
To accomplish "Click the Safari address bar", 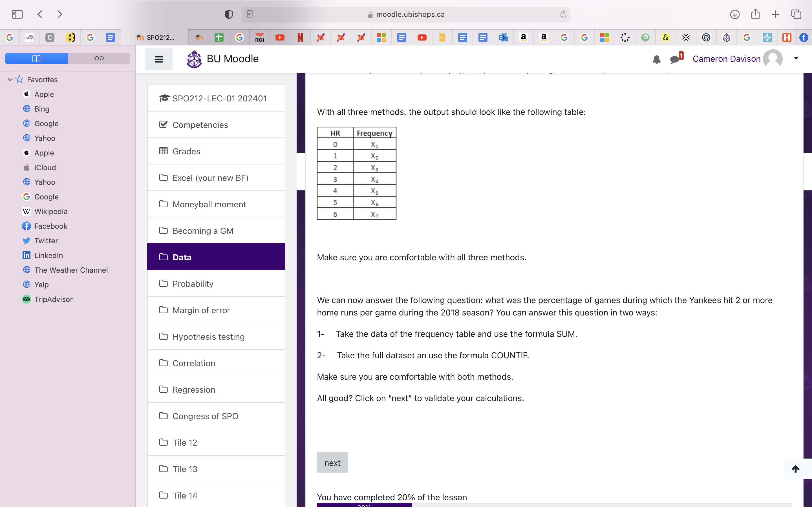I will [410, 14].
